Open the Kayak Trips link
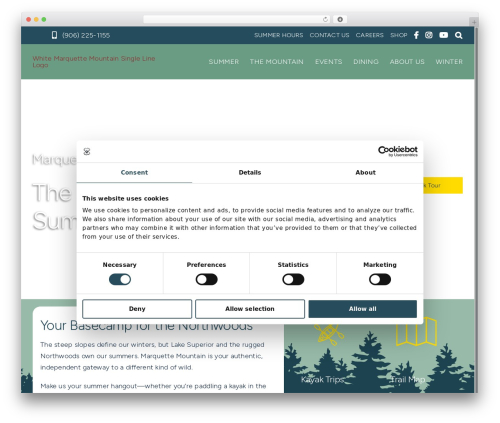The height and width of the screenshot is (423, 500). 323,379
